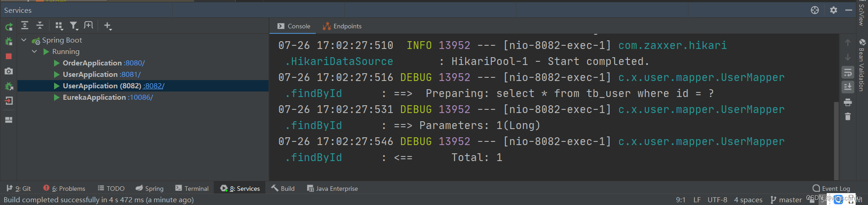Image resolution: width=868 pixels, height=205 pixels.
Task: Select UserApplication :8081 tree entry
Action: [90, 75]
